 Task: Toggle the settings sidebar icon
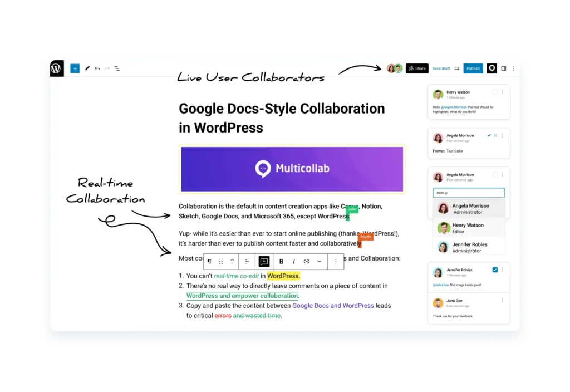coord(504,68)
